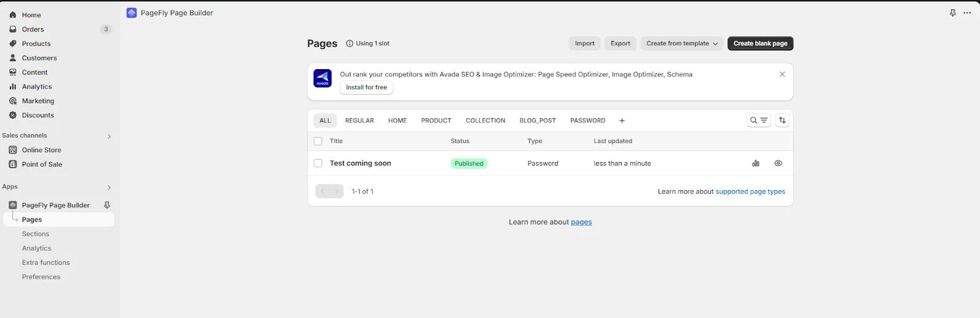
Task: Switch to the PRODUCT tab
Action: tap(436, 120)
